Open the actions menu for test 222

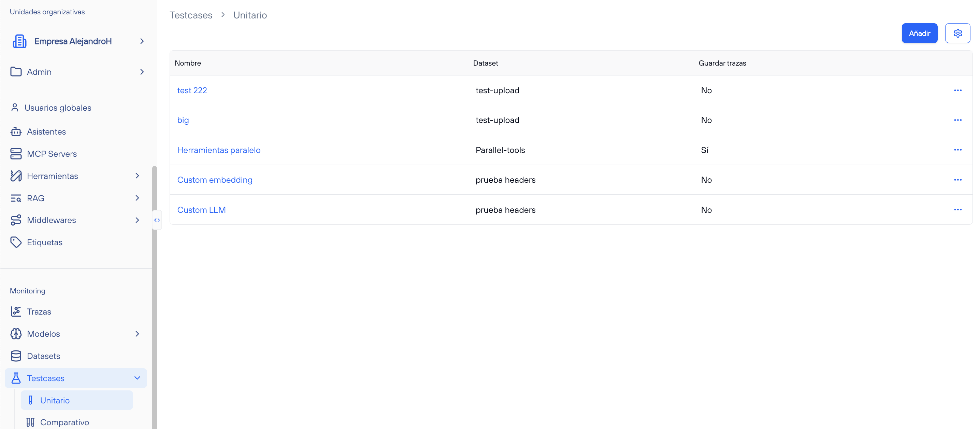[x=958, y=90]
